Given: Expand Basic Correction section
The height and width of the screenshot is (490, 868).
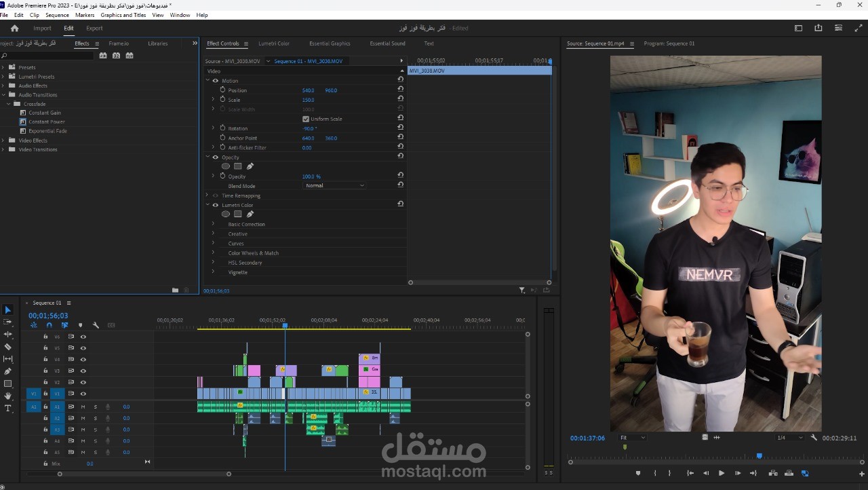Looking at the screenshot, I should [x=213, y=224].
